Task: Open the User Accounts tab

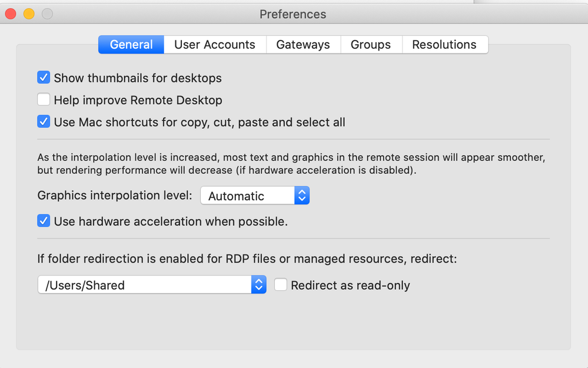Action: pos(215,45)
